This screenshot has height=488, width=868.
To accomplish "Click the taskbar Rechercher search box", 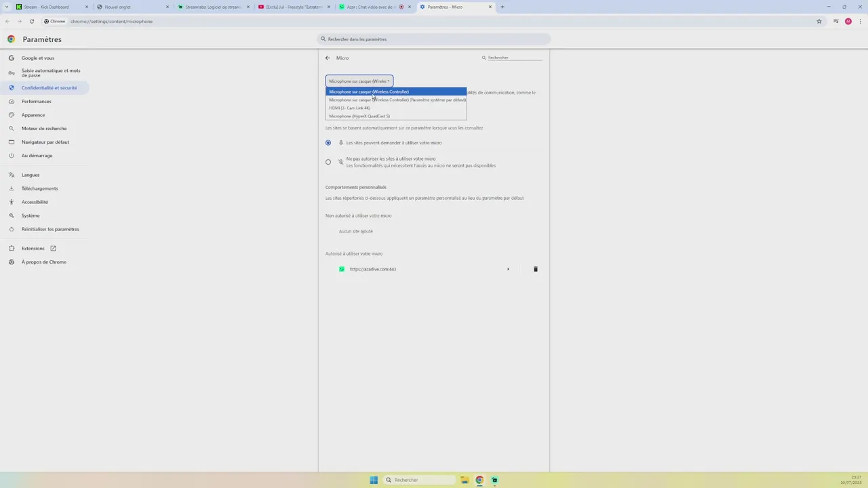I will [x=419, y=480].
